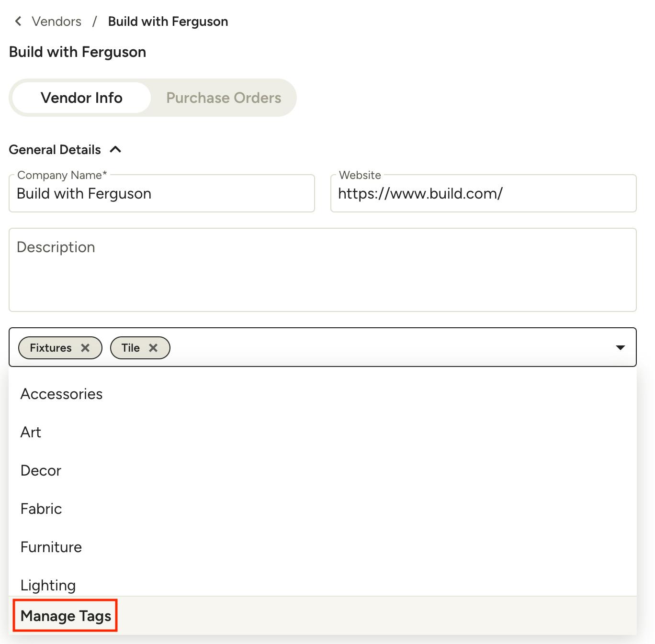Screen dimensions: 655x644
Task: Click the Tile tag label
Action: coord(131,348)
